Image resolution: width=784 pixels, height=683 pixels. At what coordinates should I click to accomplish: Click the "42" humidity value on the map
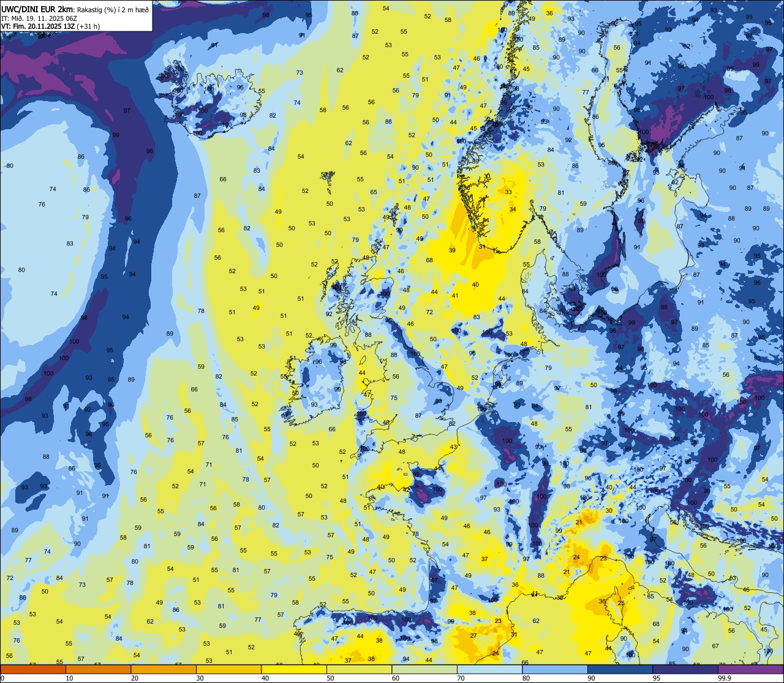point(406,489)
